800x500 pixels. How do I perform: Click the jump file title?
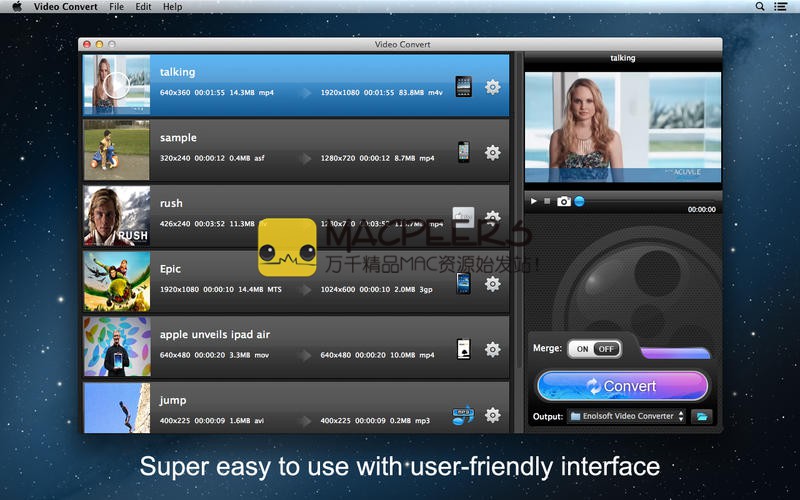point(173,401)
